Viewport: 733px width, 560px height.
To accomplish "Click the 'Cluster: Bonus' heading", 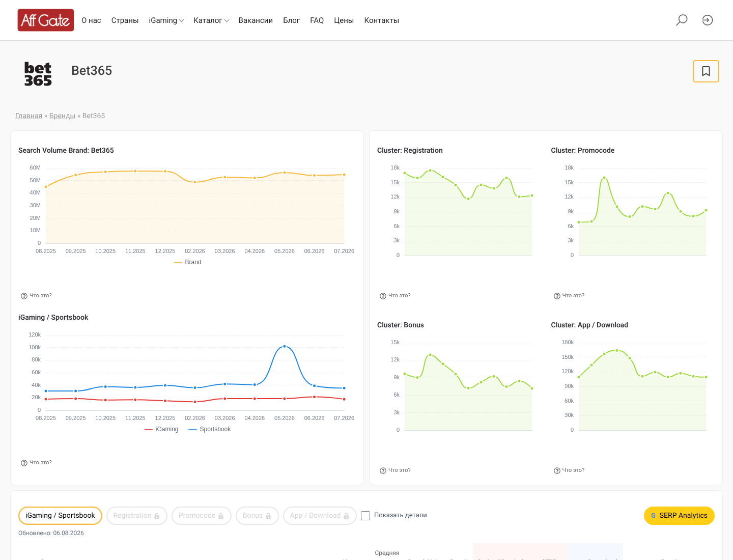I will 401,325.
